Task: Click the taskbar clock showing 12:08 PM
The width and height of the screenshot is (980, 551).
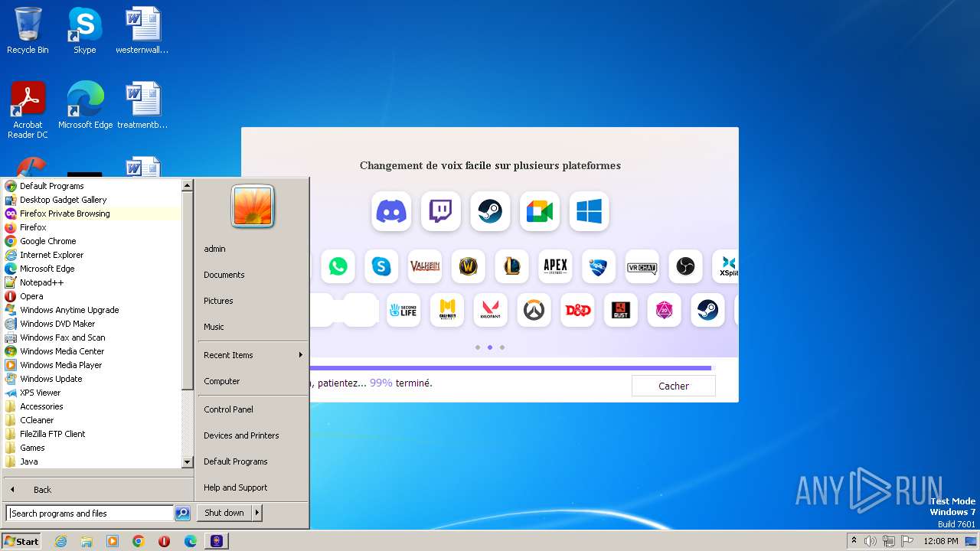Action: (941, 541)
